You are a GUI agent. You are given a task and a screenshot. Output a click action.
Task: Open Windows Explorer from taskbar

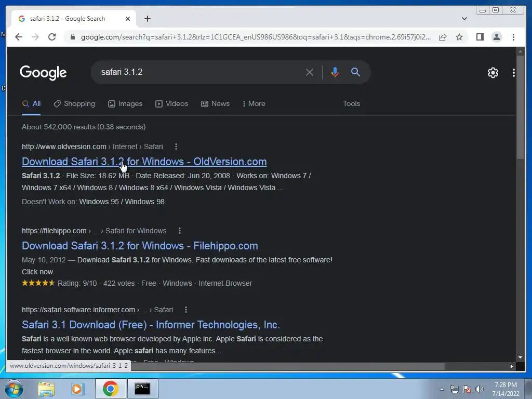tap(46, 389)
